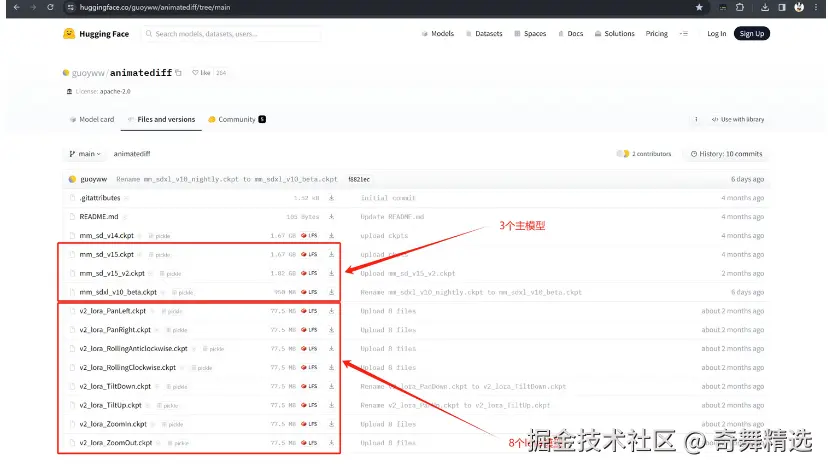Open browser downloads icon
This screenshot has height=470, width=828.
765,7
